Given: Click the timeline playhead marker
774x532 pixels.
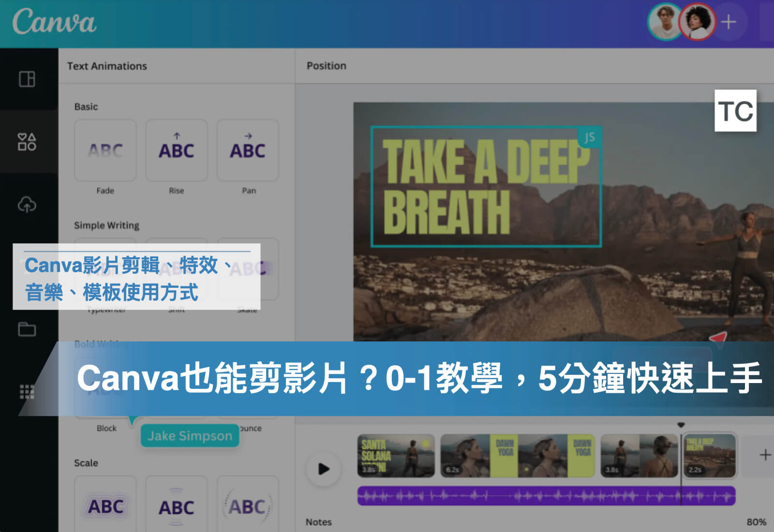Looking at the screenshot, I should coord(681,425).
